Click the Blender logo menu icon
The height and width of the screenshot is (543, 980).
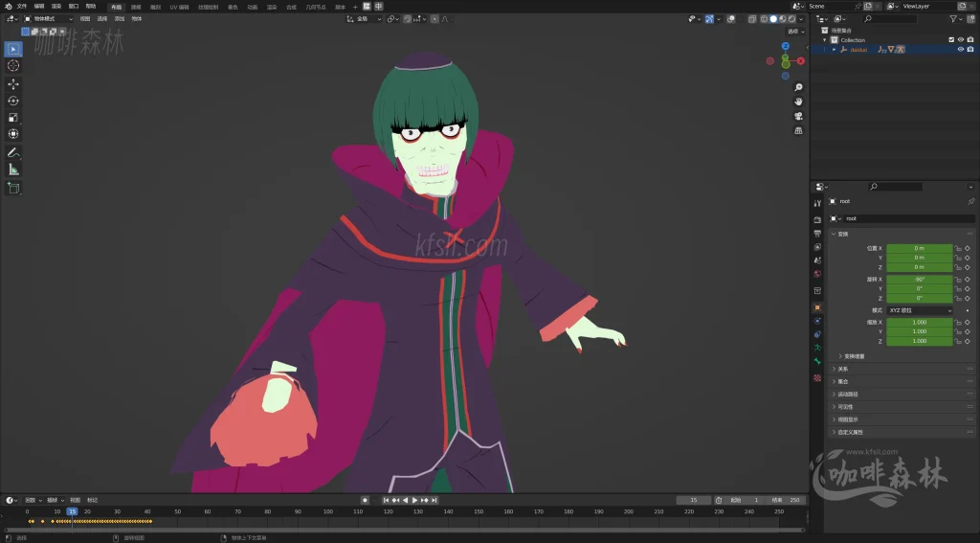click(x=8, y=7)
